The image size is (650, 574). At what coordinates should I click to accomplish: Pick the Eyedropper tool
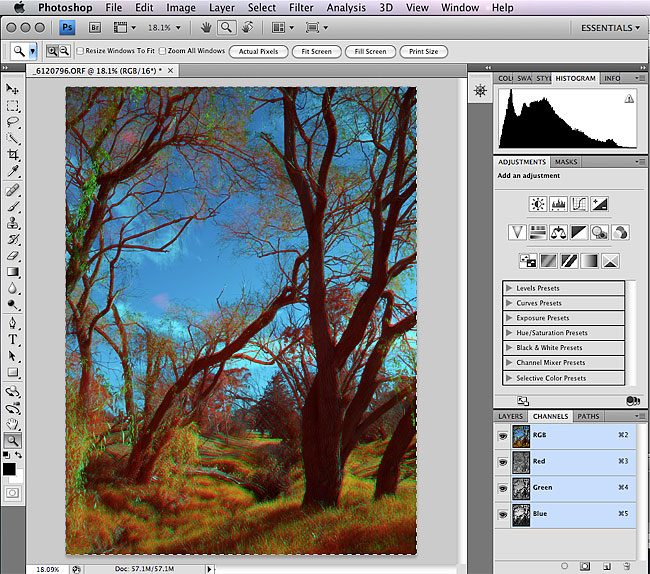13,171
